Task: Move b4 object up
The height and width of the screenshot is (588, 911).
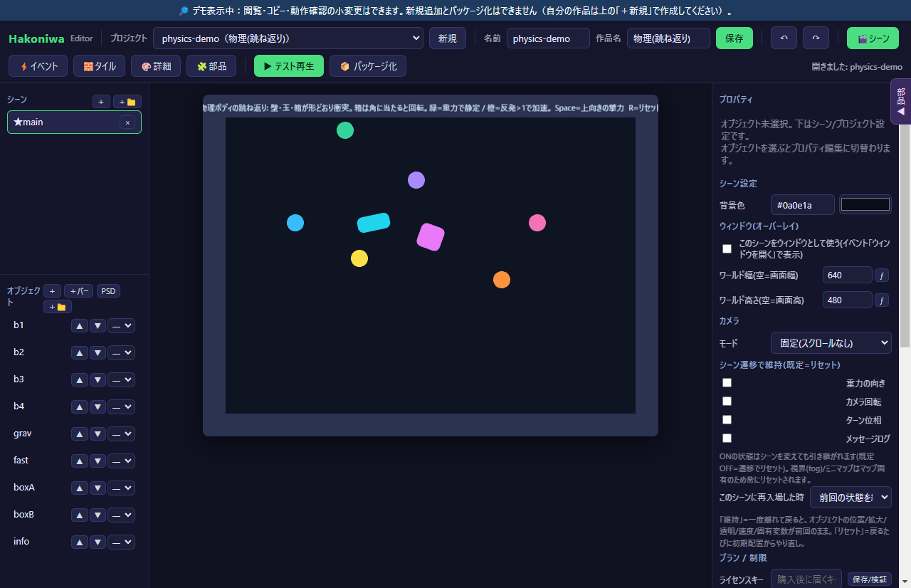Action: pyautogui.click(x=80, y=407)
